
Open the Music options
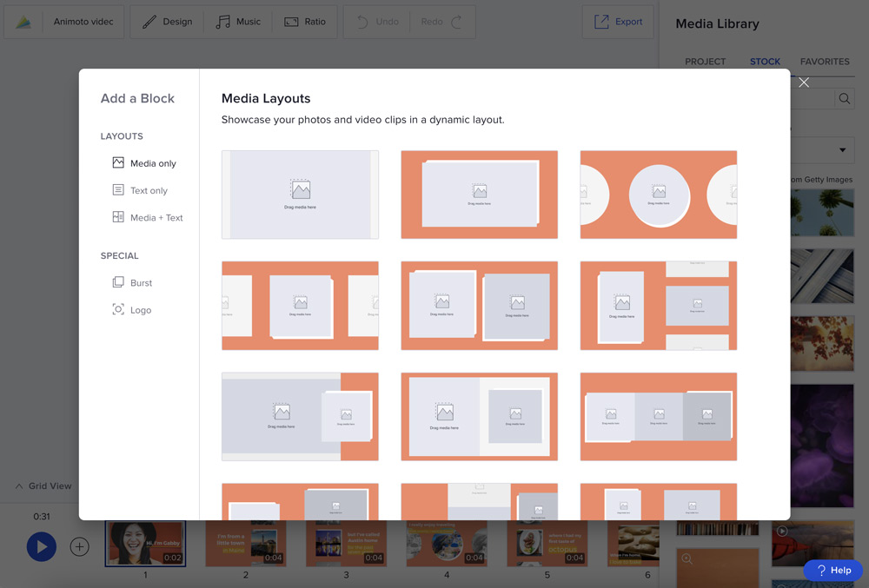[238, 22]
